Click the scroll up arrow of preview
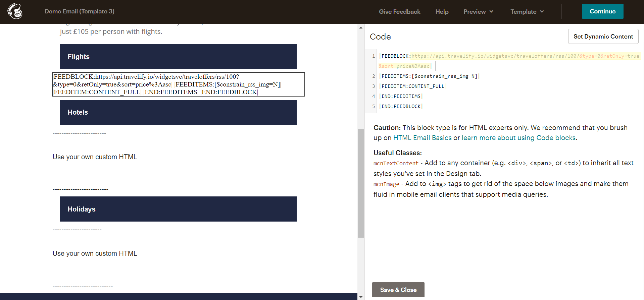This screenshot has width=644, height=300. pos(361,28)
